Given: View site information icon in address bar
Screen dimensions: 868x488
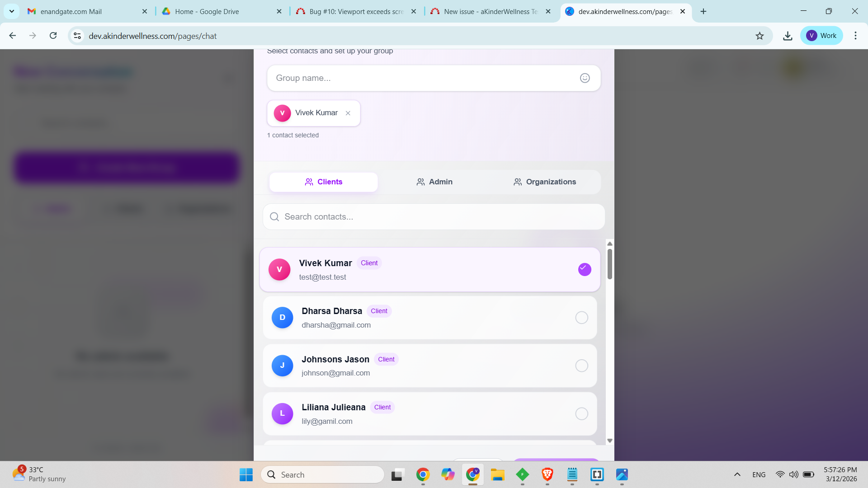Looking at the screenshot, I should click(x=77, y=36).
